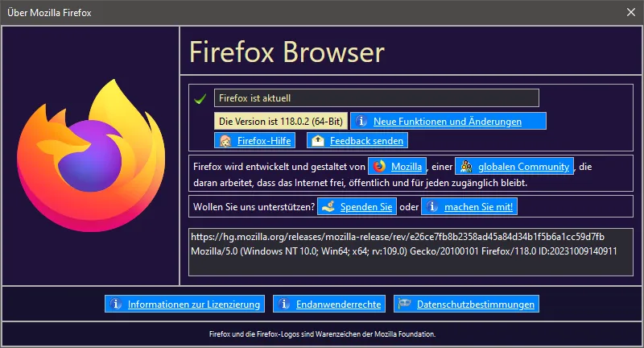Click the Feedback senden link
The width and height of the screenshot is (644, 348).
(357, 140)
